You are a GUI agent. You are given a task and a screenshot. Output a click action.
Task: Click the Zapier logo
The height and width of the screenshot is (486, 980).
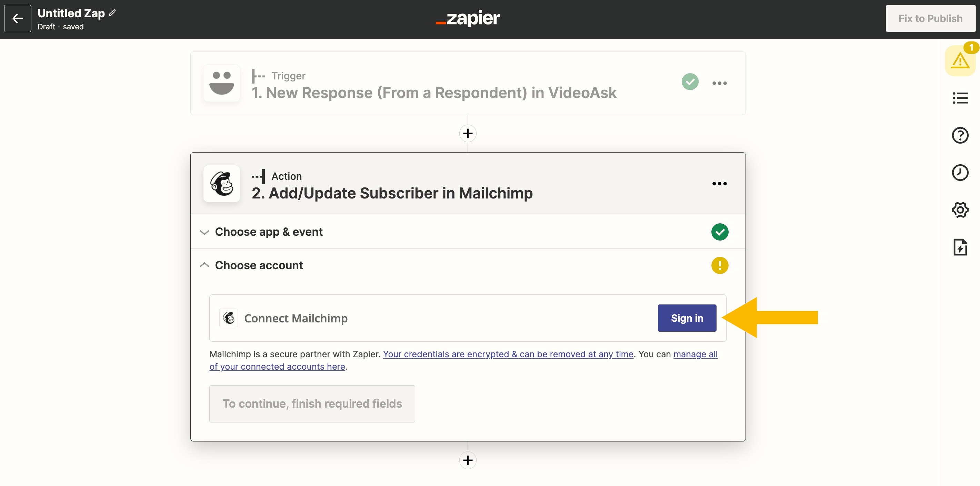coord(468,18)
